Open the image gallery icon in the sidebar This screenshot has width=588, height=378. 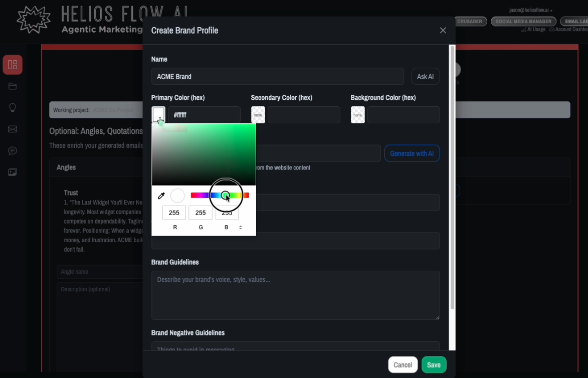pyautogui.click(x=13, y=172)
